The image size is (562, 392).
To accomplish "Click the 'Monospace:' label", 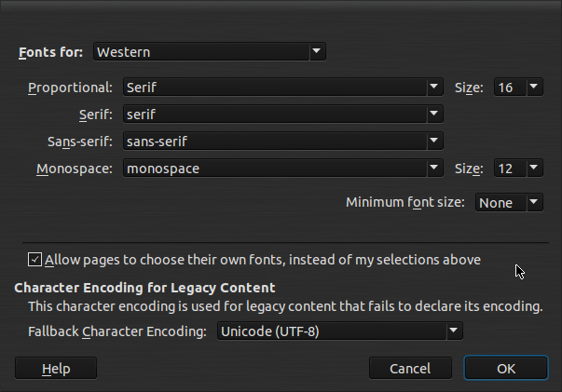I will pos(75,169).
